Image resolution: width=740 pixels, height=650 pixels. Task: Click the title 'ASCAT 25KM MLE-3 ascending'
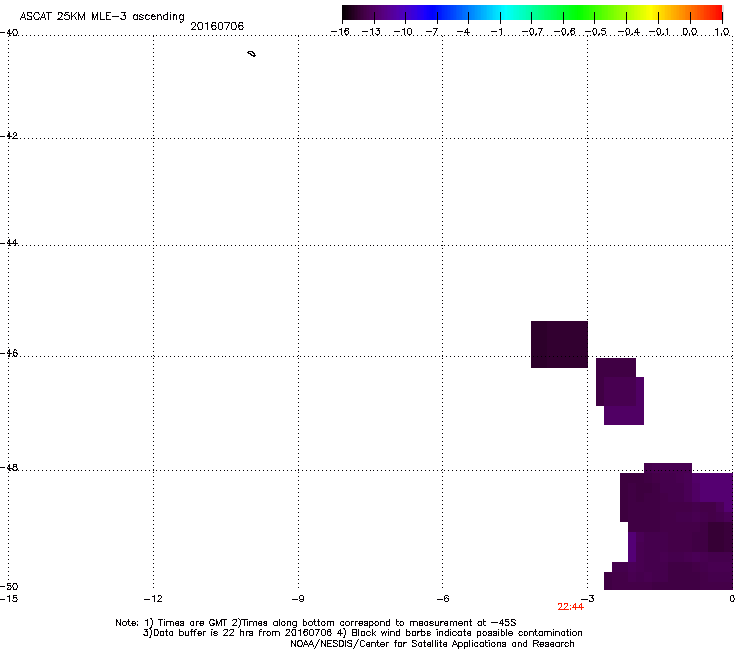click(x=102, y=17)
